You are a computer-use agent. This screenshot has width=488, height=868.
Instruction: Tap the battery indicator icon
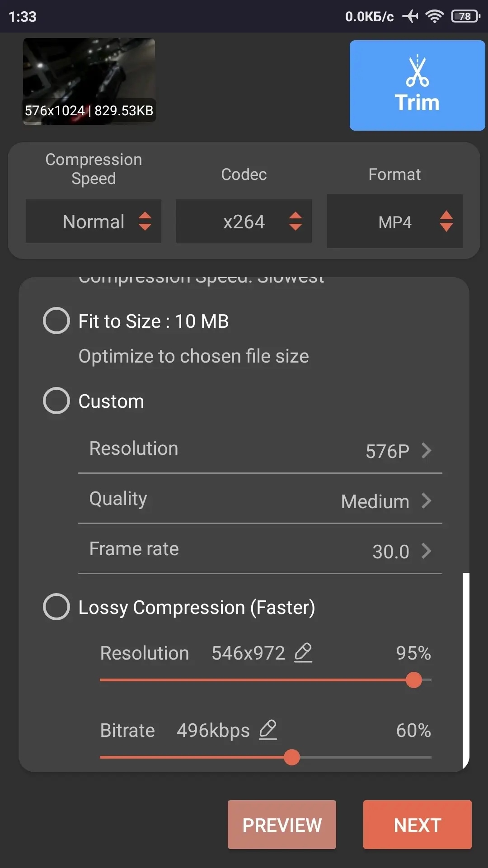tap(465, 17)
